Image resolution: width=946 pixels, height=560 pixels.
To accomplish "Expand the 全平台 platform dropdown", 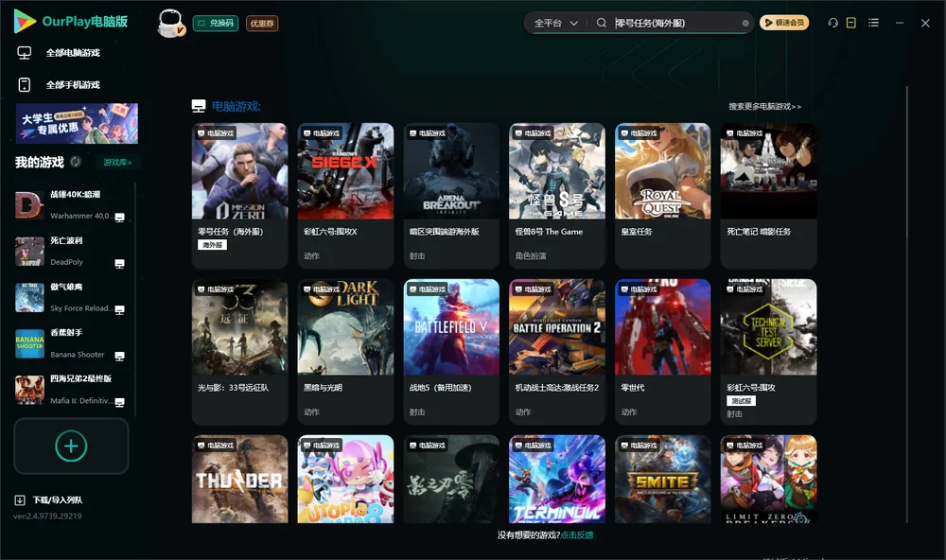I will pos(555,23).
